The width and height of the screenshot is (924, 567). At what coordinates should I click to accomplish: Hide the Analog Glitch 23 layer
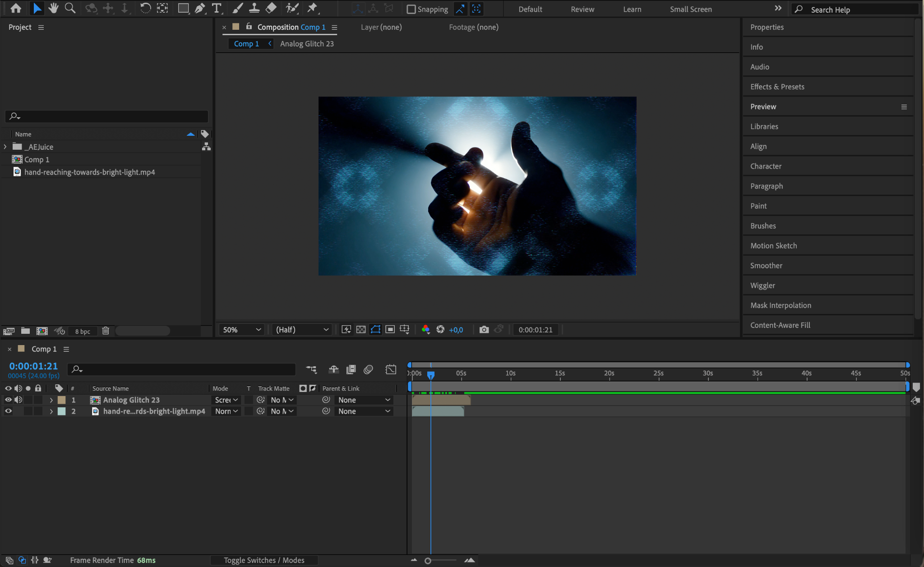(x=8, y=400)
